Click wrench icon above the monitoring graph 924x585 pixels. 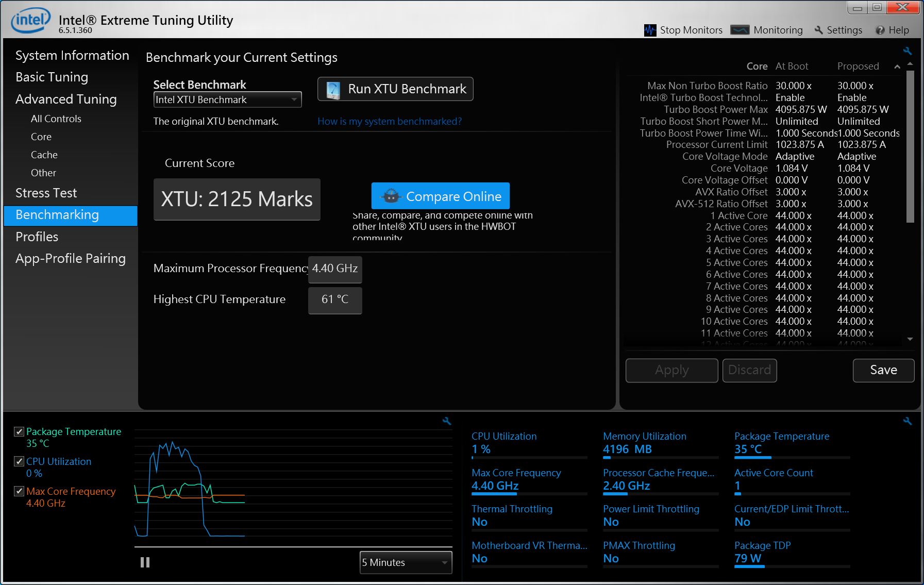447,421
